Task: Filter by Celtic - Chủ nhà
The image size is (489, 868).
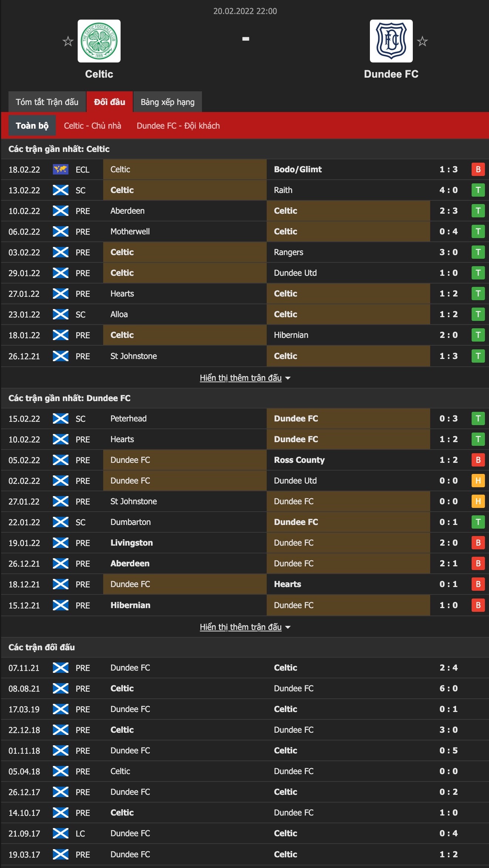Action: 92,126
